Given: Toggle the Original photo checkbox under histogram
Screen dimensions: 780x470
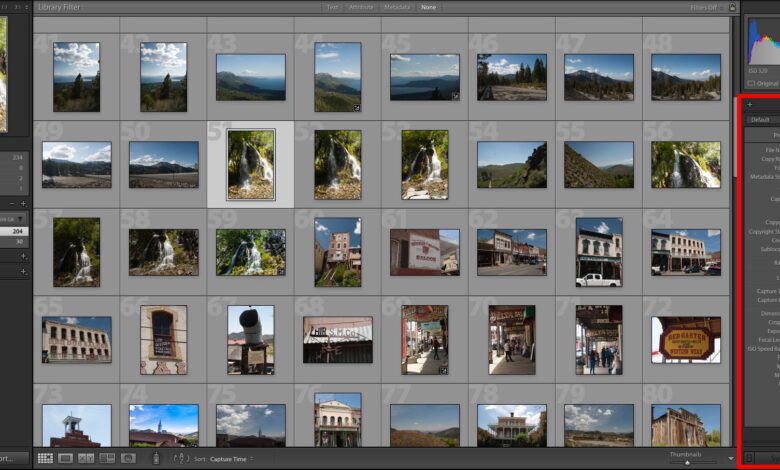Looking at the screenshot, I should (751, 83).
